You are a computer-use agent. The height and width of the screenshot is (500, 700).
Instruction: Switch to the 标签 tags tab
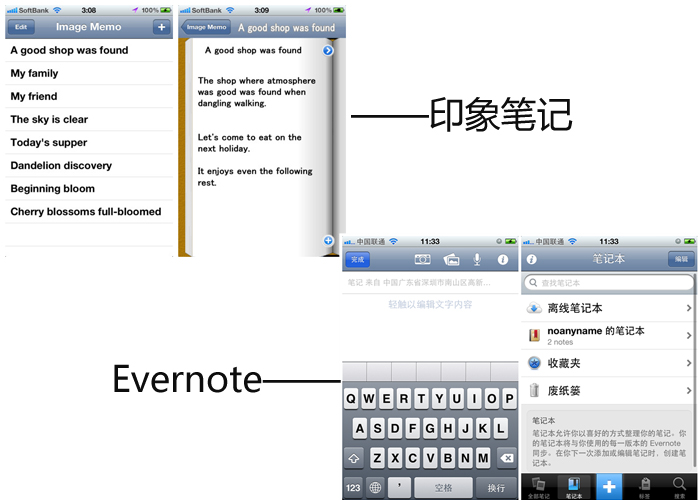click(x=644, y=487)
